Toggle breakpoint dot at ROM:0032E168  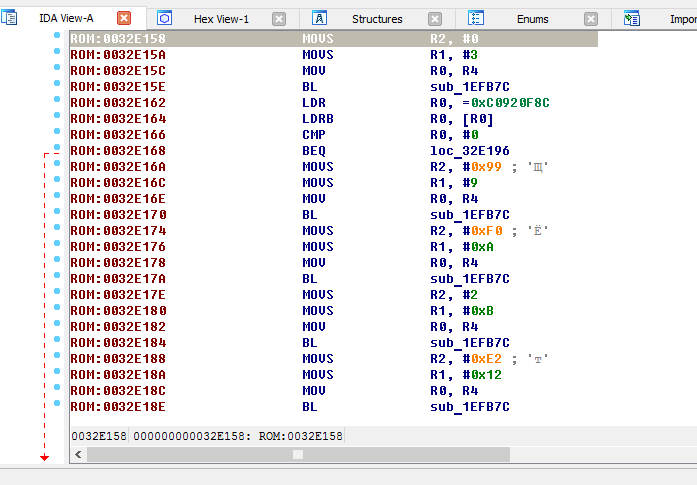(x=57, y=150)
